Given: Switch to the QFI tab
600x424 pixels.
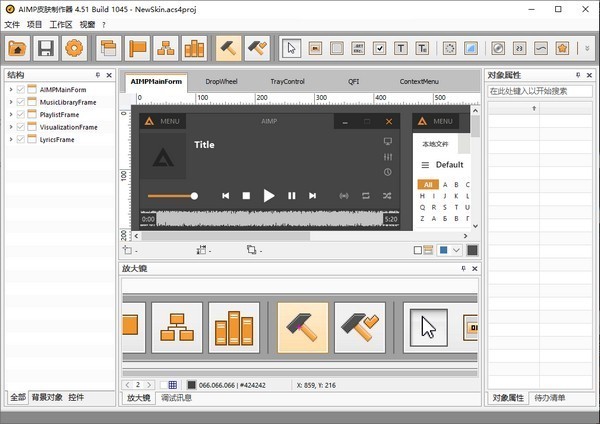Looking at the screenshot, I should [x=354, y=82].
